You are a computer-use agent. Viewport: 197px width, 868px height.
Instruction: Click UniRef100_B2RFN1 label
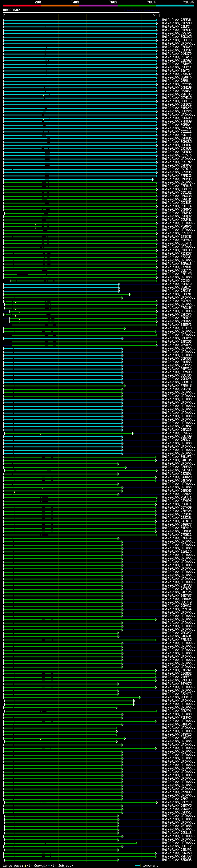click(176, 294)
